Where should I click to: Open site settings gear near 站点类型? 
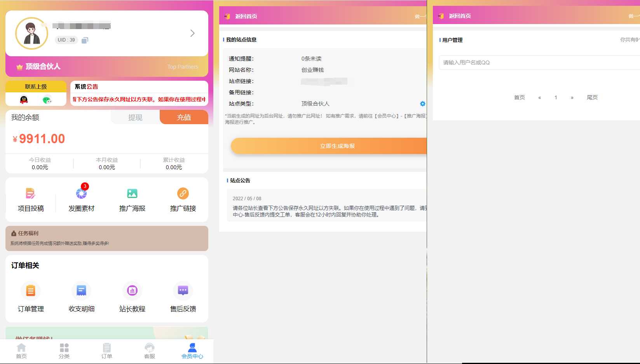click(422, 104)
